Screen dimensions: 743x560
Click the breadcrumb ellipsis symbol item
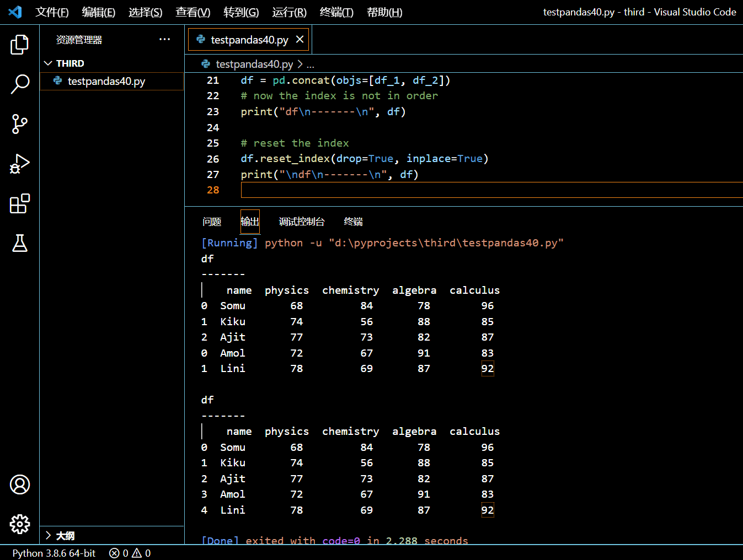311,64
